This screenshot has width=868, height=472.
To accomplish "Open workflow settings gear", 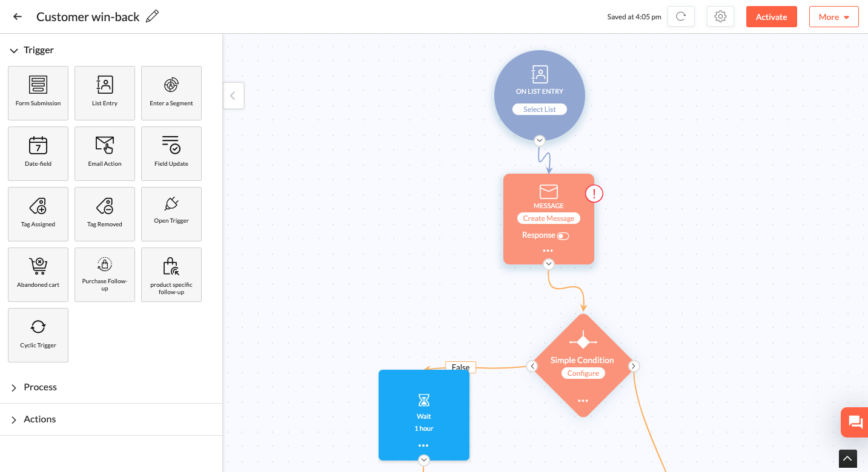I will [720, 16].
